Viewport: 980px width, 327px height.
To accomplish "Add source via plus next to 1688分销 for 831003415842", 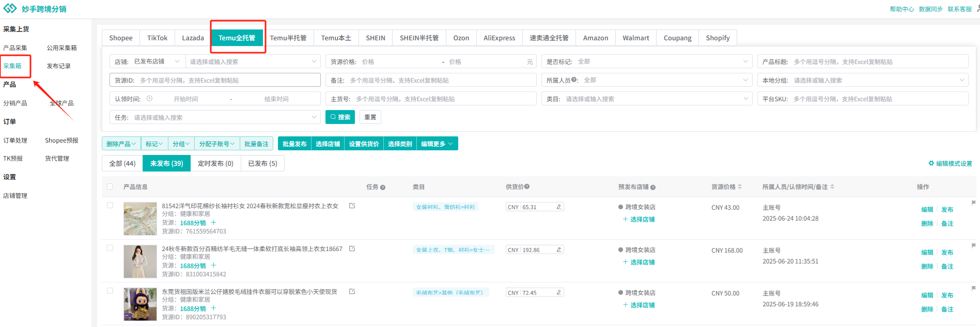I will pos(213,266).
